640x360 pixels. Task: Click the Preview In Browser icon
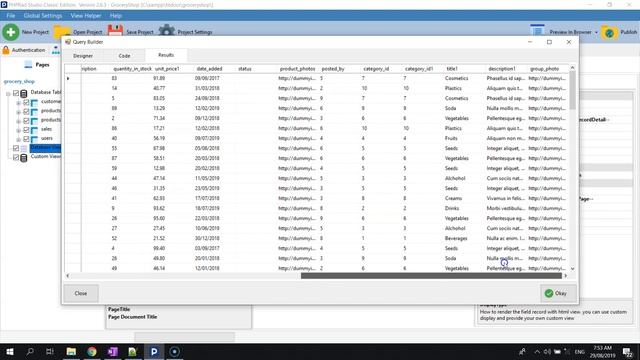tap(537, 31)
